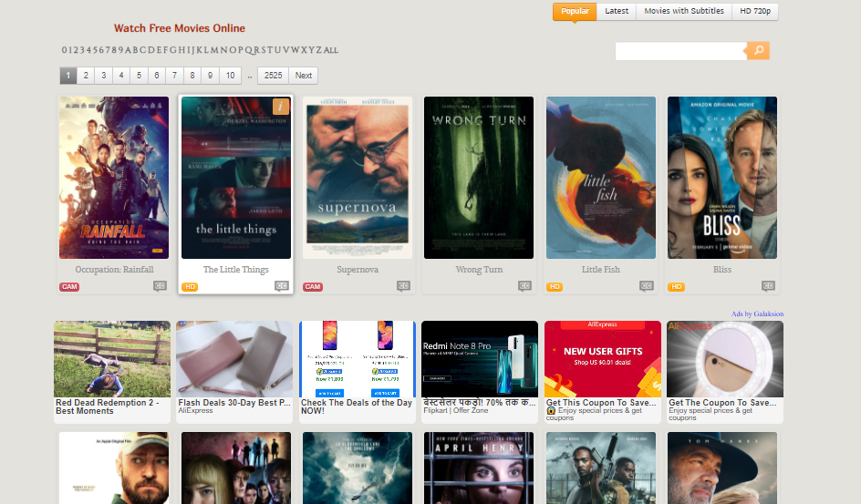This screenshot has height=504, width=861.
Task: Open the Supernova movie poster
Action: [358, 178]
